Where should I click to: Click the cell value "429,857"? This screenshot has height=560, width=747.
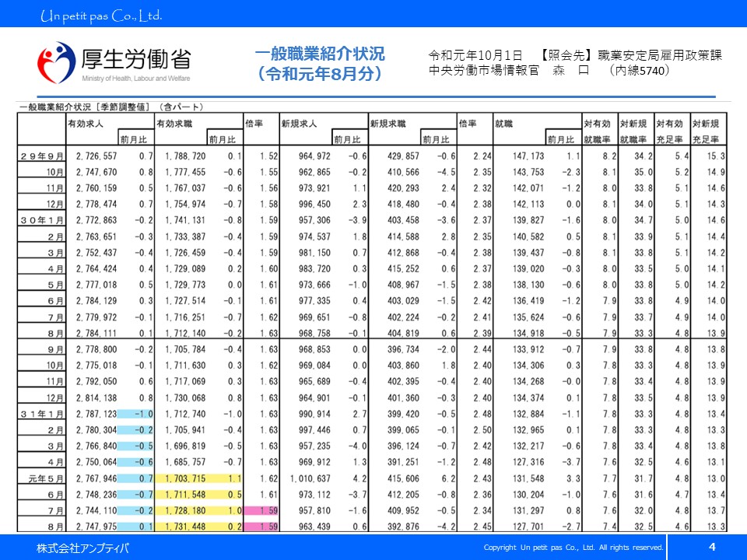[x=403, y=156]
